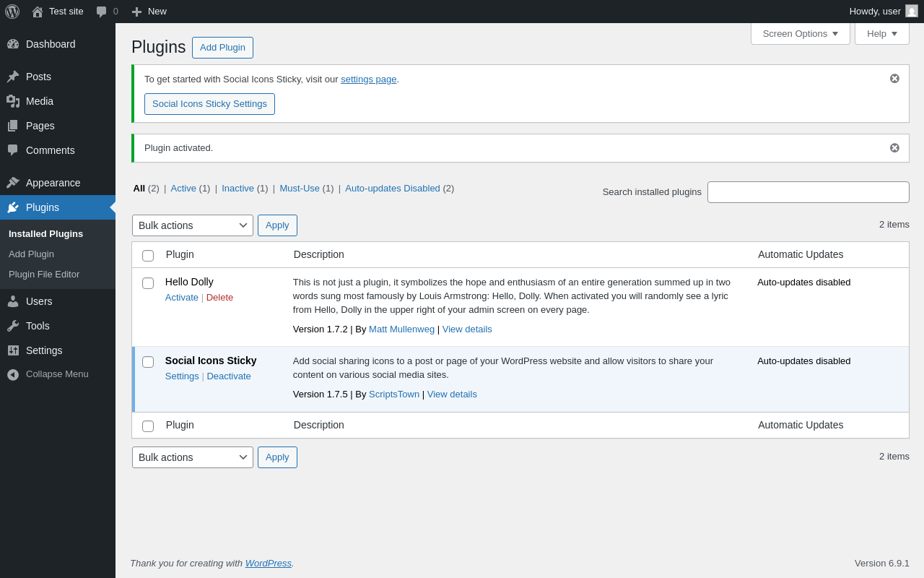Delete the Hello Dolly plugin
This screenshot has width=924, height=578.
tap(219, 298)
